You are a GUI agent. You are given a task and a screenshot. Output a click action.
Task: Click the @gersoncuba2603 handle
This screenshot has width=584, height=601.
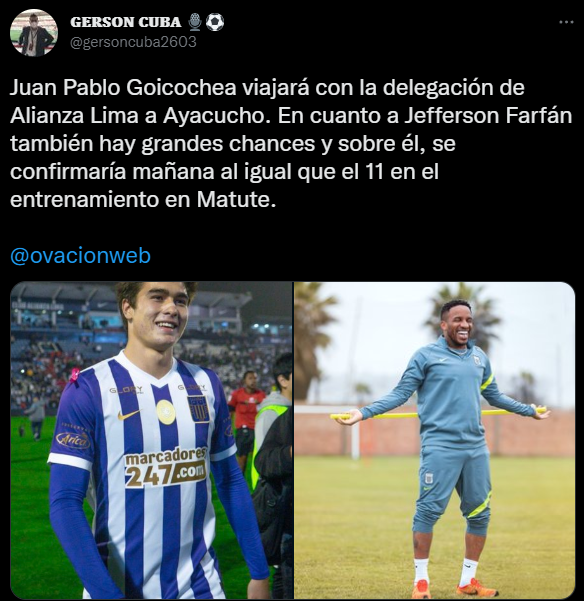click(x=133, y=42)
